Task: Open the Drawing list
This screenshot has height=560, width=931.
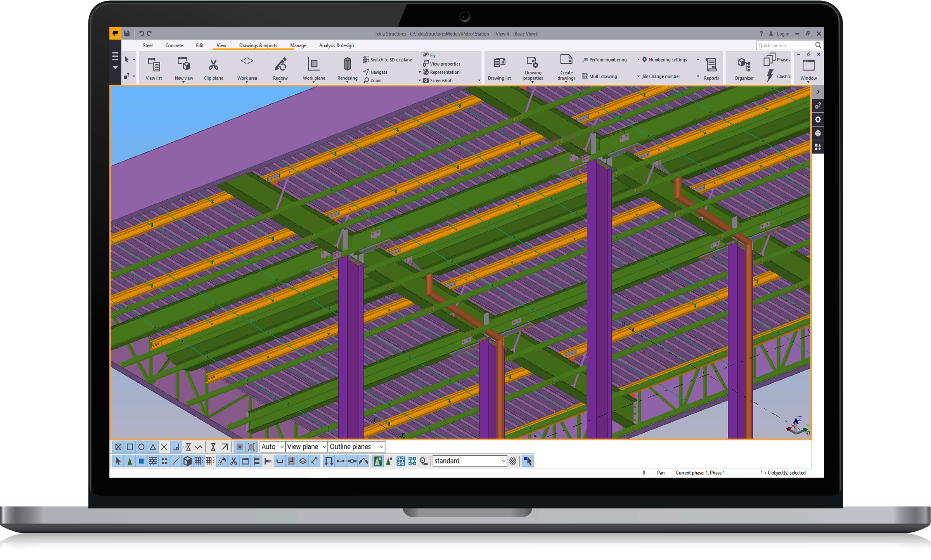Action: pyautogui.click(x=499, y=69)
